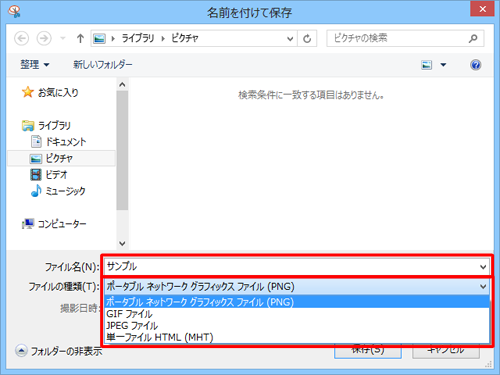The image size is (500, 375).
Task: Choose PNG file type from list
Action: coord(297,302)
